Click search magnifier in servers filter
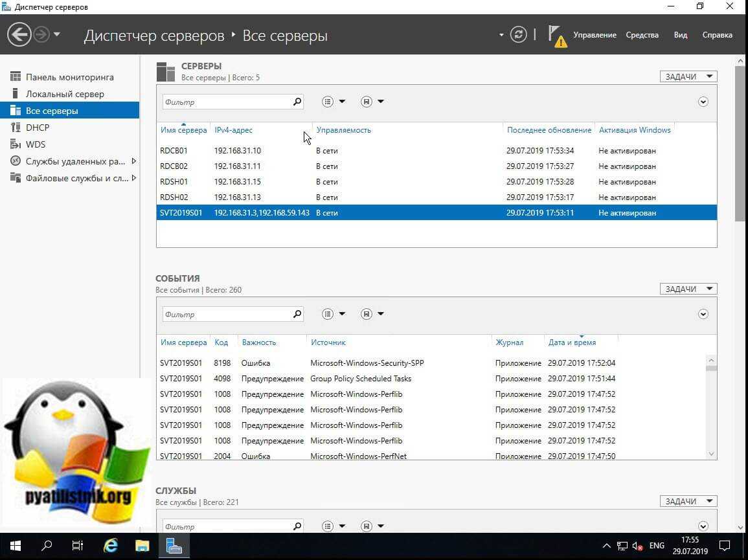 [x=297, y=102]
